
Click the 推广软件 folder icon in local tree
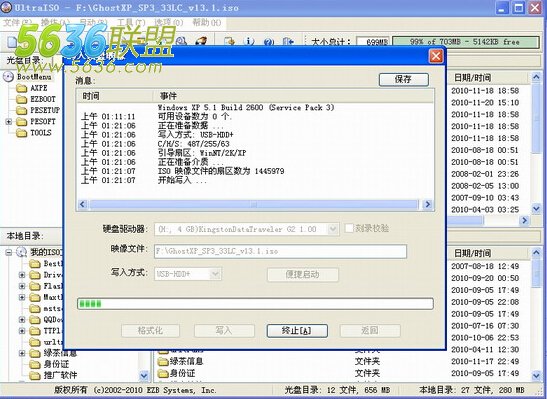click(x=35, y=376)
